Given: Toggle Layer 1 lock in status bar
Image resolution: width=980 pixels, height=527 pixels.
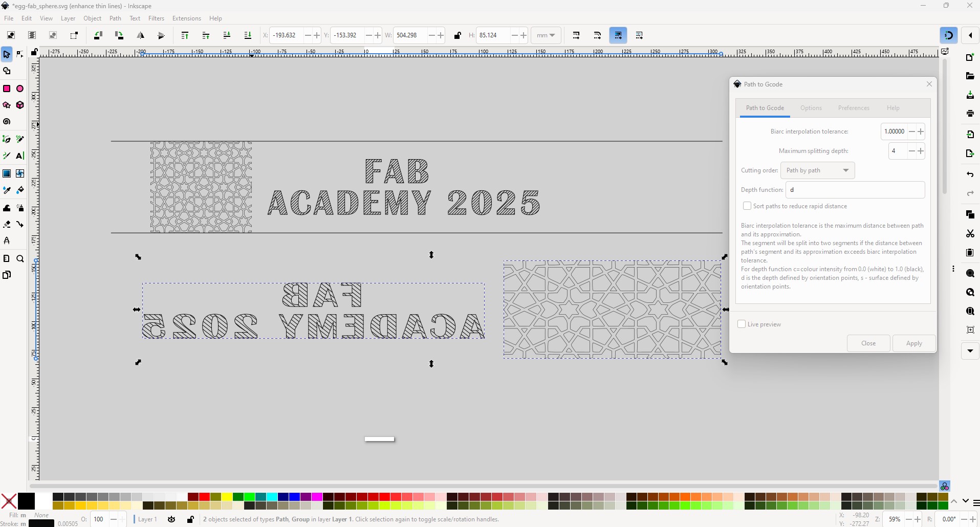Looking at the screenshot, I should click(190, 519).
